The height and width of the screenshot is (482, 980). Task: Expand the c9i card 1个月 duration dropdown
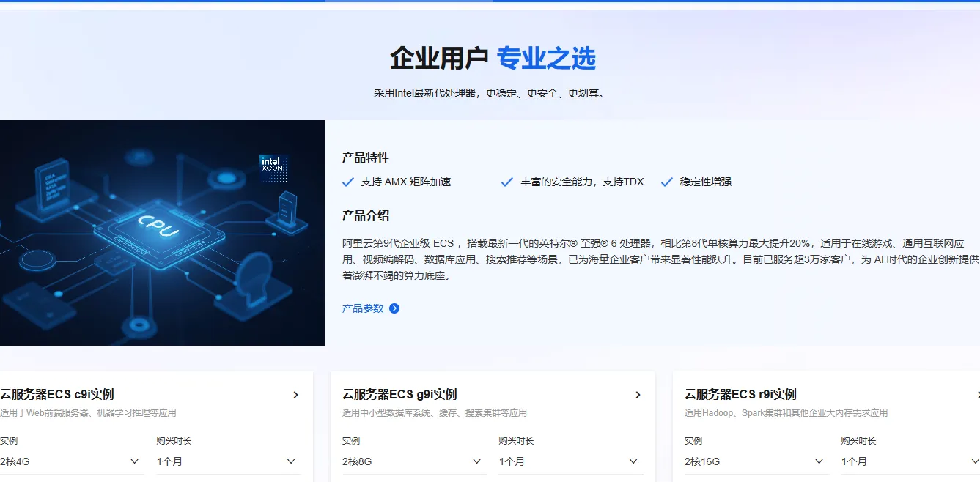[228, 461]
